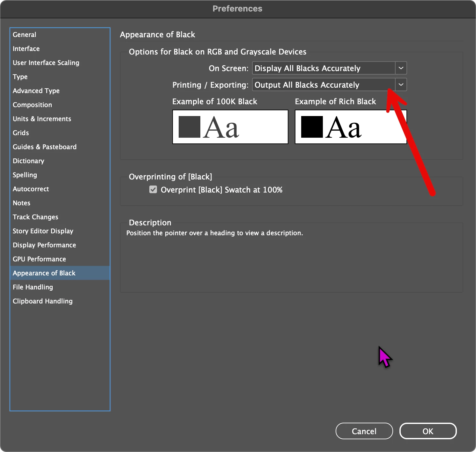476x452 pixels.
Task: Open File Handling preferences
Action: [x=60, y=287]
